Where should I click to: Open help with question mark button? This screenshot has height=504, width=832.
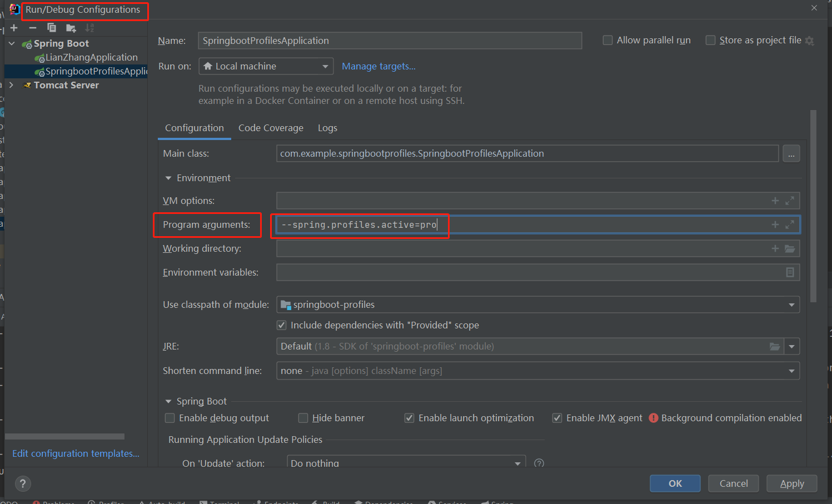[23, 483]
